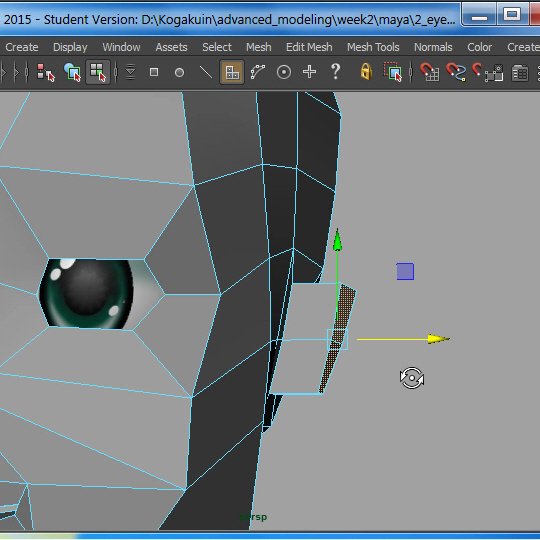Enable snap to points magnet icon
Viewport: 540px width, 540px height.
pyautogui.click(x=477, y=70)
